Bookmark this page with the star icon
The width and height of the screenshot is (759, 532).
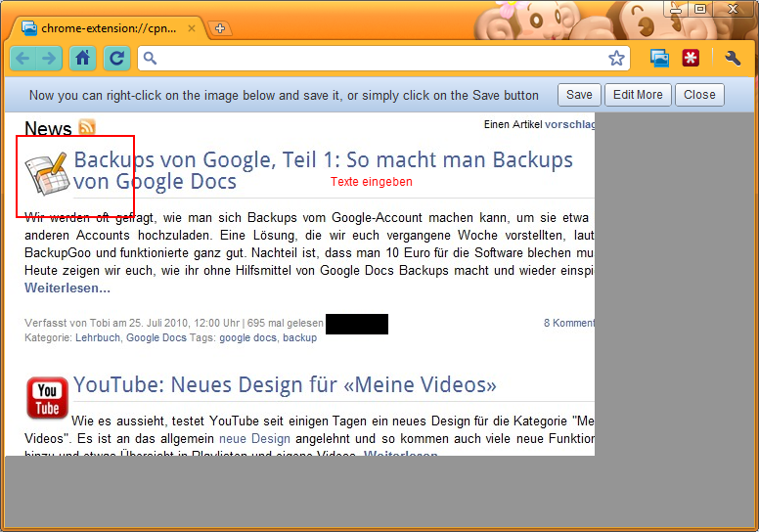pos(616,59)
